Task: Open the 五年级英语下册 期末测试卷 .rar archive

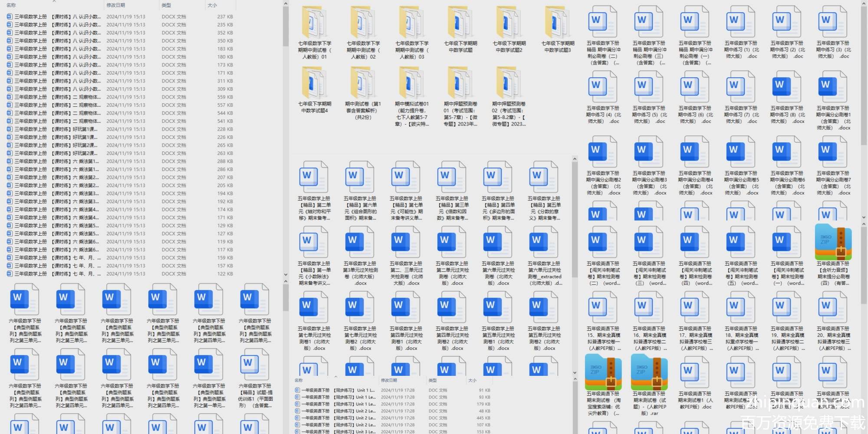Action: 649,372
